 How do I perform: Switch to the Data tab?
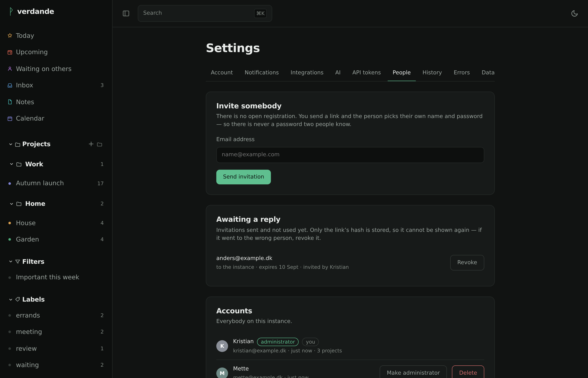(x=488, y=72)
